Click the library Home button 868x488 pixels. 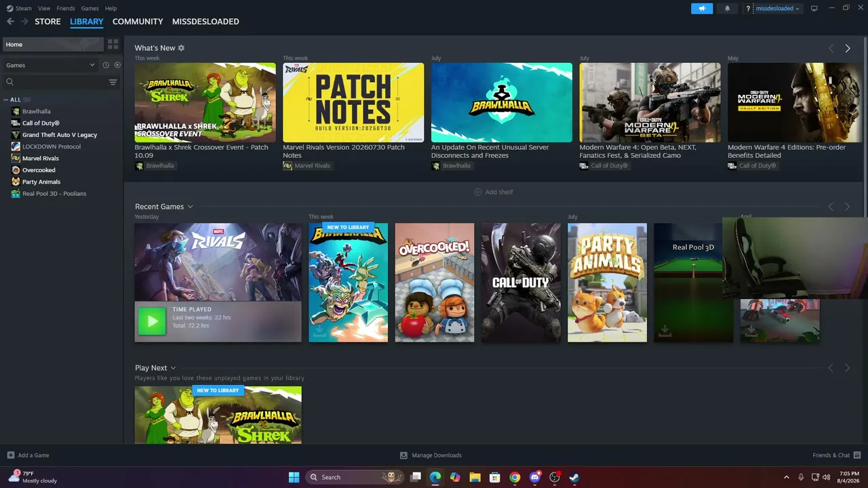pyautogui.click(x=53, y=44)
